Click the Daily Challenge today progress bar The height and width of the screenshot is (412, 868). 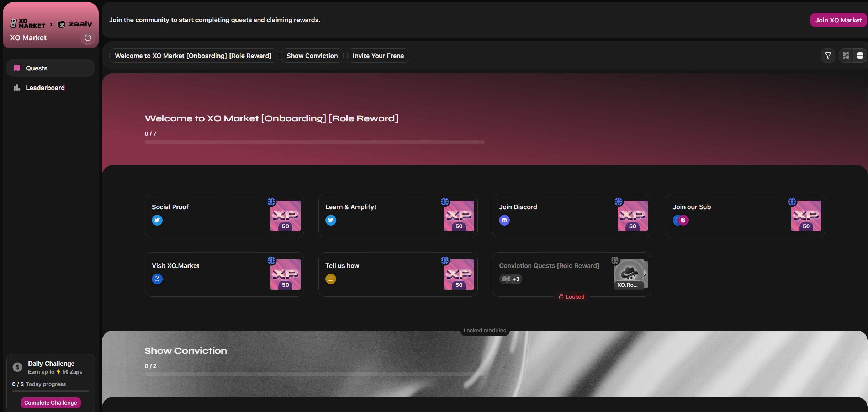(51, 391)
